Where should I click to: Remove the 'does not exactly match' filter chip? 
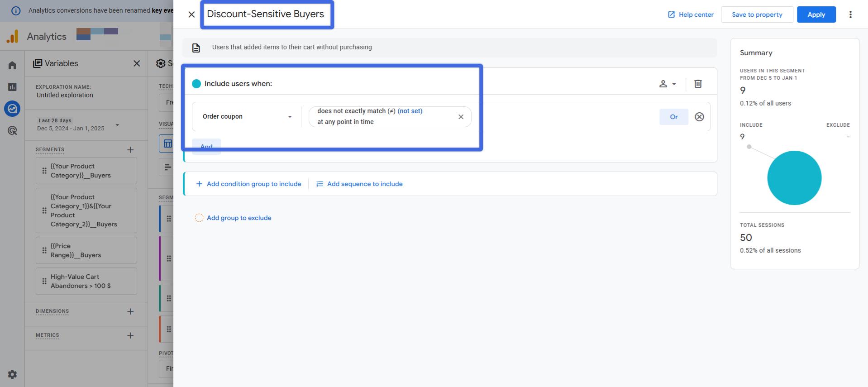(461, 117)
